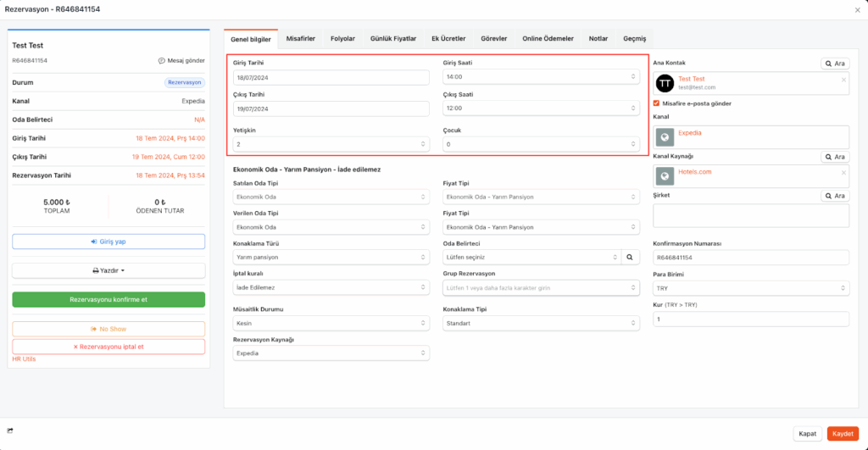This screenshot has width=868, height=450.
Task: Adjust the Yetişkin count stepper
Action: [x=424, y=144]
